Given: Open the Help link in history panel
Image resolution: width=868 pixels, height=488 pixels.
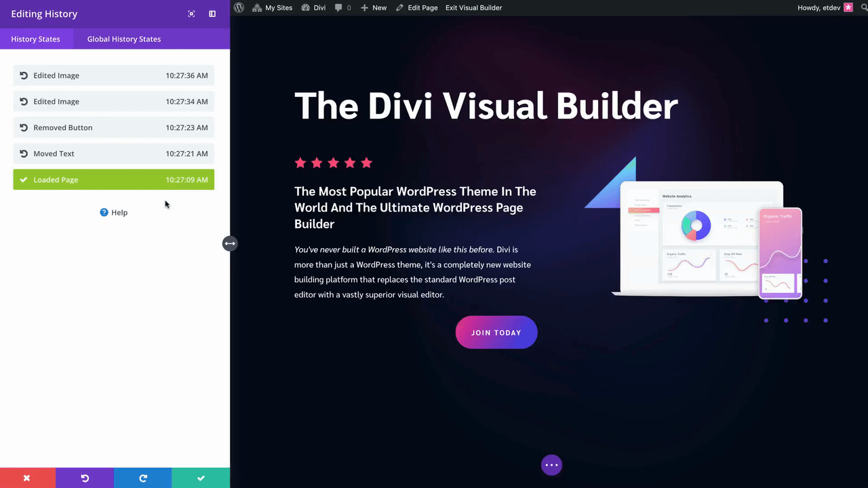Looking at the screenshot, I should 114,212.
